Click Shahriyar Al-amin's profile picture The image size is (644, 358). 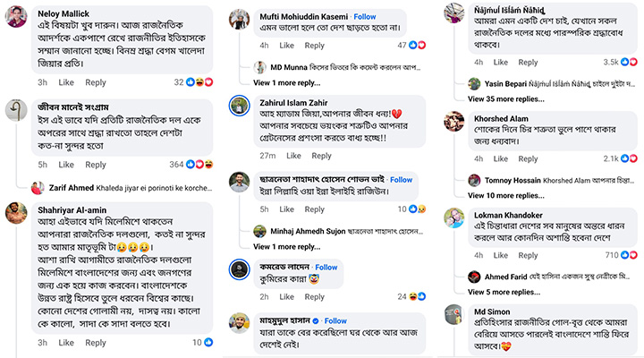coord(16,212)
